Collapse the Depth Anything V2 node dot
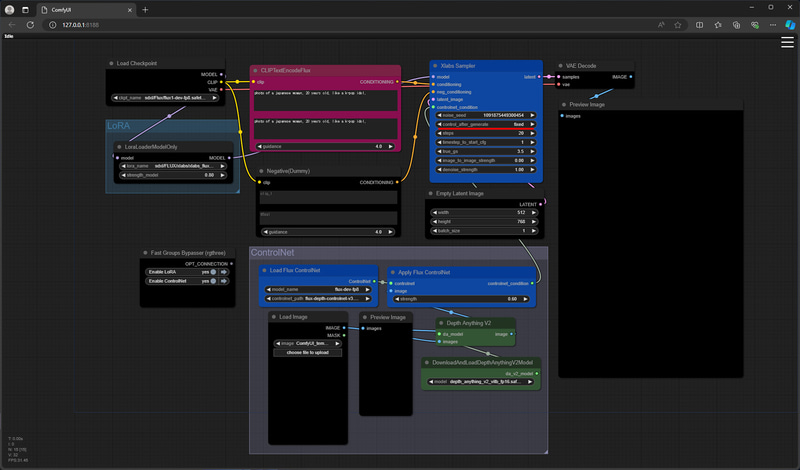Image resolution: width=800 pixels, height=470 pixels. pyautogui.click(x=441, y=323)
